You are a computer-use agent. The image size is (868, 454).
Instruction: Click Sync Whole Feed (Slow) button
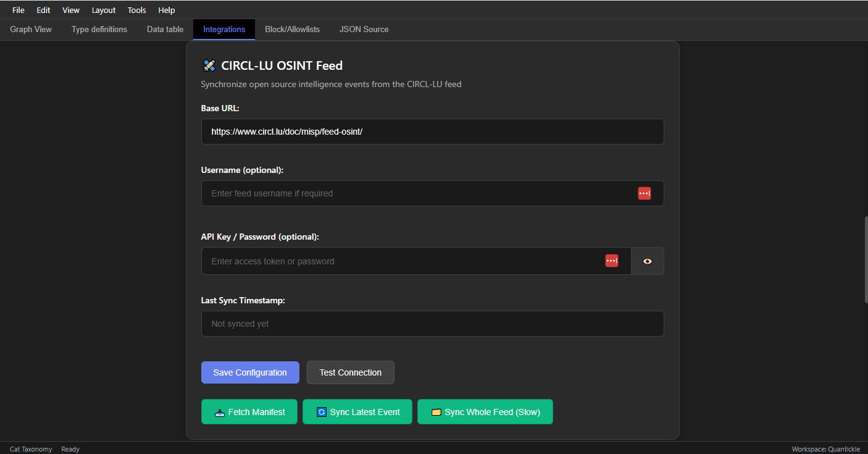[x=485, y=412]
